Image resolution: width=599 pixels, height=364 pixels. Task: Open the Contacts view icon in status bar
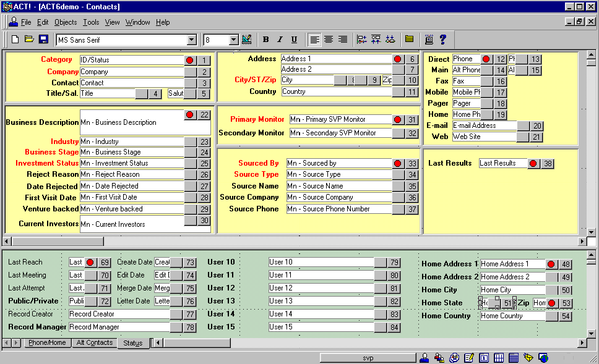coord(424,358)
